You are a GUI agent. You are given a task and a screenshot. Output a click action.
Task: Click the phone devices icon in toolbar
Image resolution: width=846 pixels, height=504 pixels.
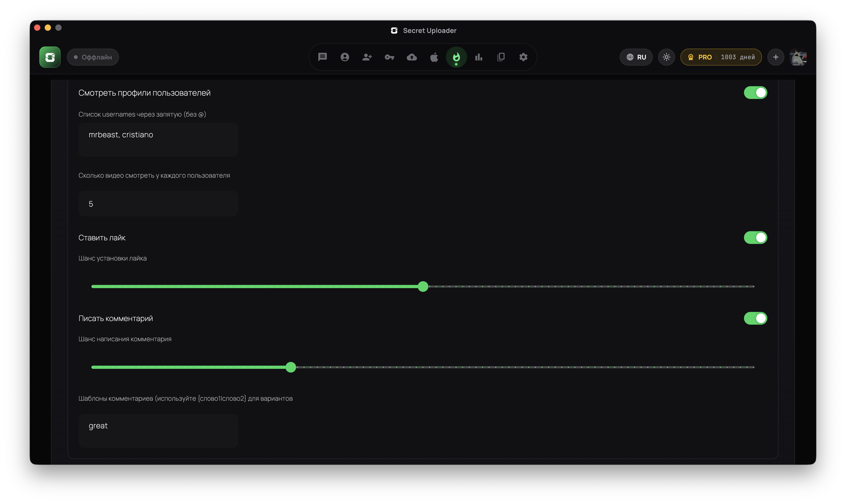(501, 57)
